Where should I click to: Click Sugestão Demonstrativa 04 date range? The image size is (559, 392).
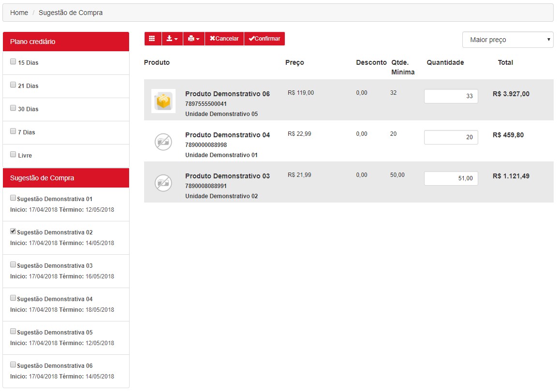pos(62,310)
